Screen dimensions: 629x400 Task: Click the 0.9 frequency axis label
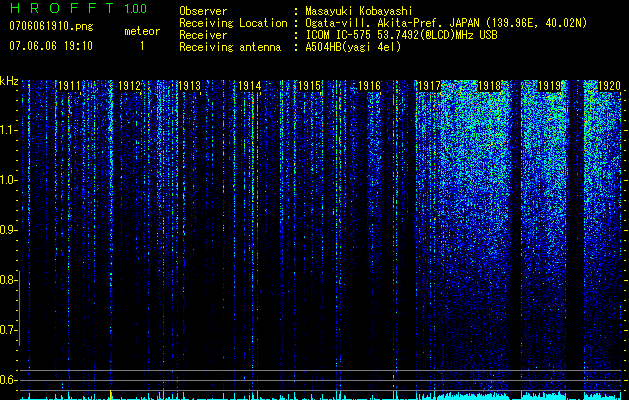pyautogui.click(x=7, y=230)
